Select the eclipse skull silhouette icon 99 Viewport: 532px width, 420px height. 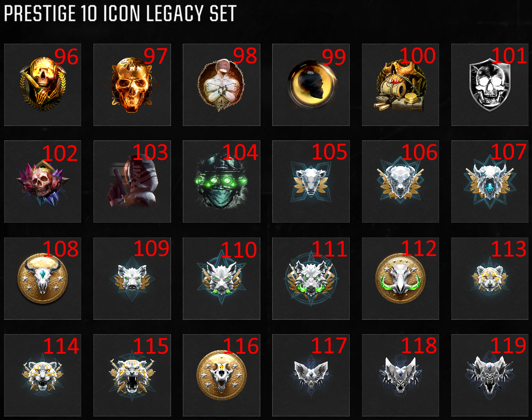(x=311, y=84)
